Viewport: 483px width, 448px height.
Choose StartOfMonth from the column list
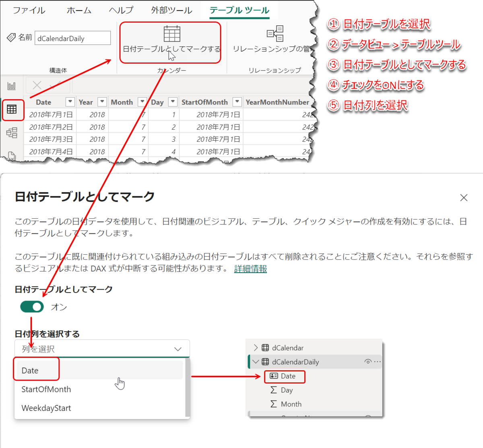tap(99, 389)
